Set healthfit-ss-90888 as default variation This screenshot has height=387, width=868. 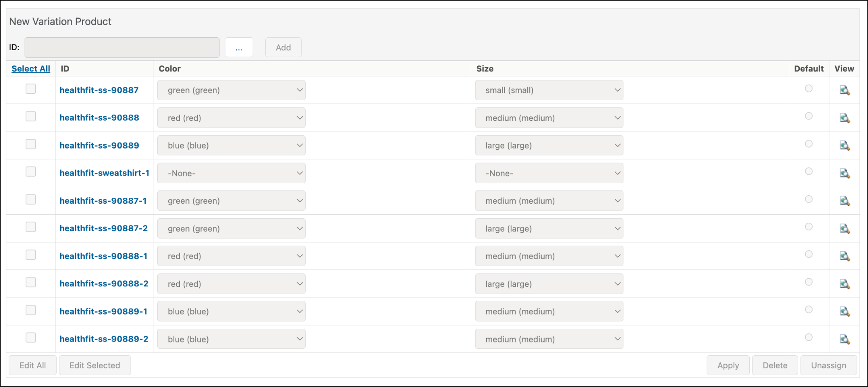coord(809,116)
